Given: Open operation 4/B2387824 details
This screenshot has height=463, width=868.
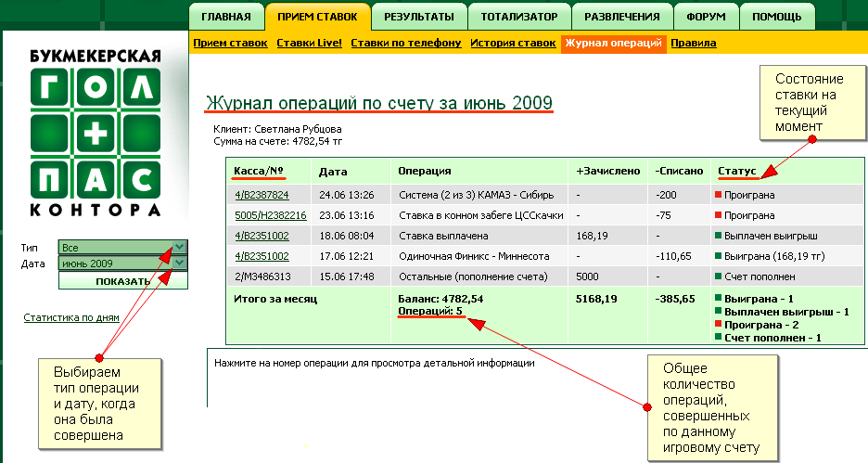Looking at the screenshot, I should [262, 195].
